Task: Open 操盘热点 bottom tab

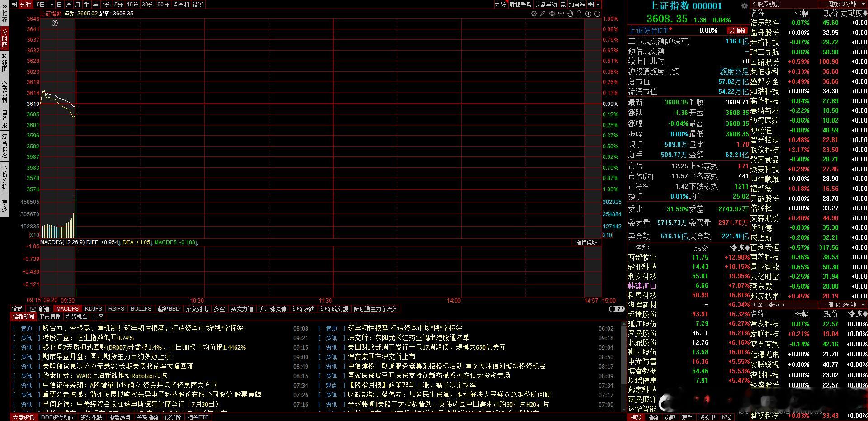Action: pos(119,417)
